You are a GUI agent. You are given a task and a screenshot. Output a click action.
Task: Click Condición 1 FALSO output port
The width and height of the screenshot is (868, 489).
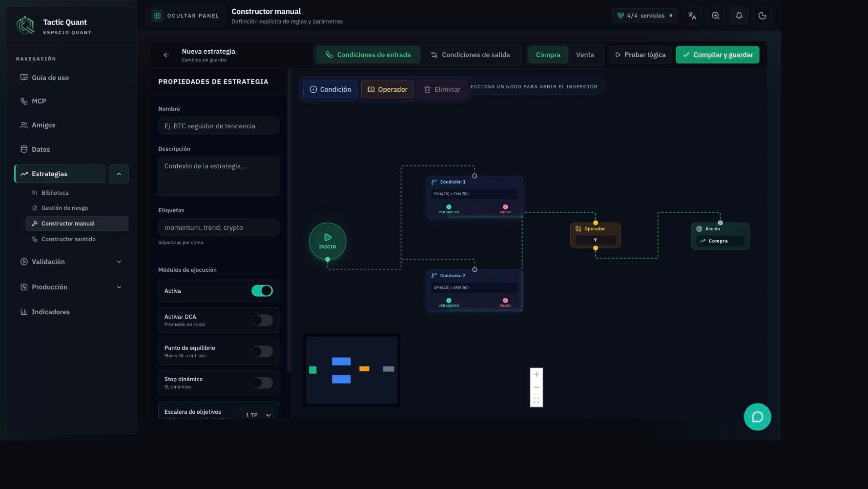pos(505,207)
